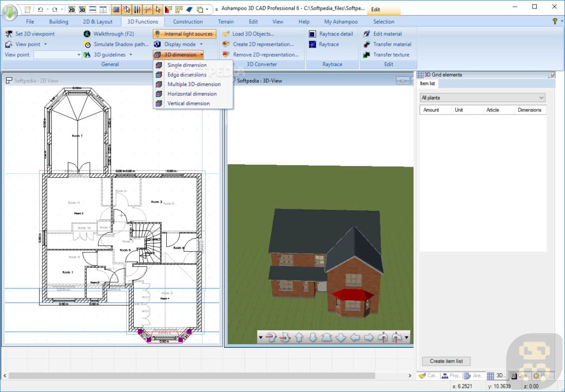Viewport: 565px width, 392px height.
Task: Start Walkthrough (F2)
Action: click(x=110, y=34)
